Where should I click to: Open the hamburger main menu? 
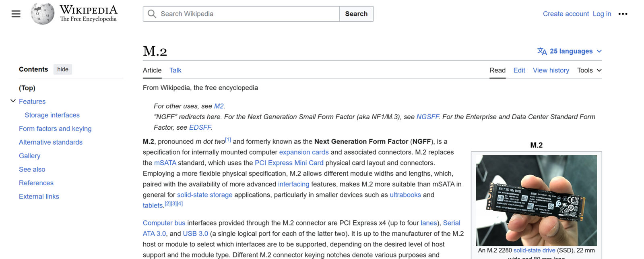click(x=16, y=14)
